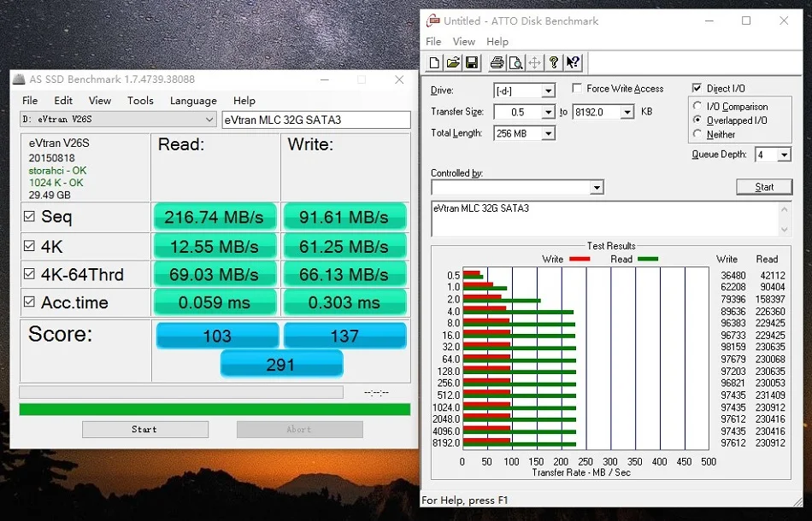812x521 pixels.
Task: Uncheck the 4K test checkbox
Action: tap(30, 246)
